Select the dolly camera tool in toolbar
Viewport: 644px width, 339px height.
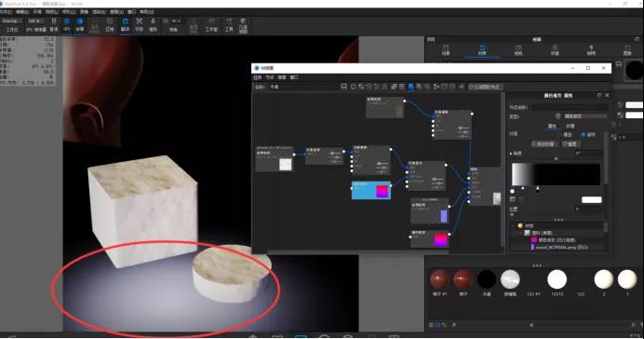[153, 24]
